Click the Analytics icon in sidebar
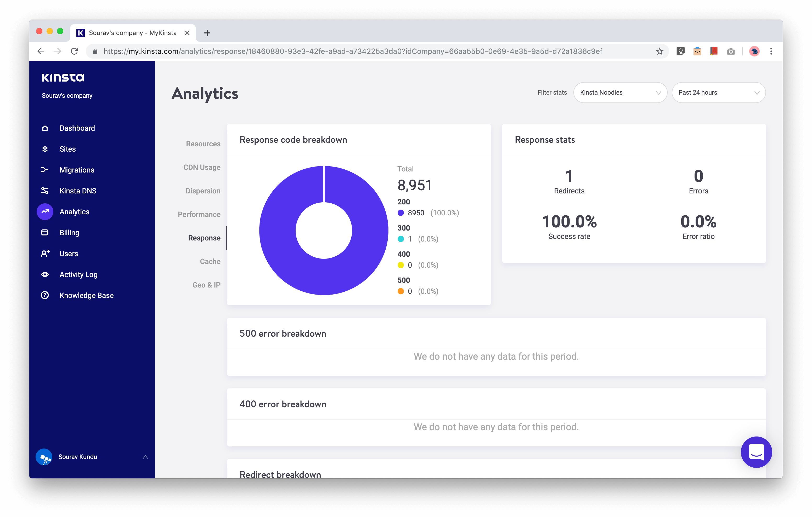812x517 pixels. (46, 212)
